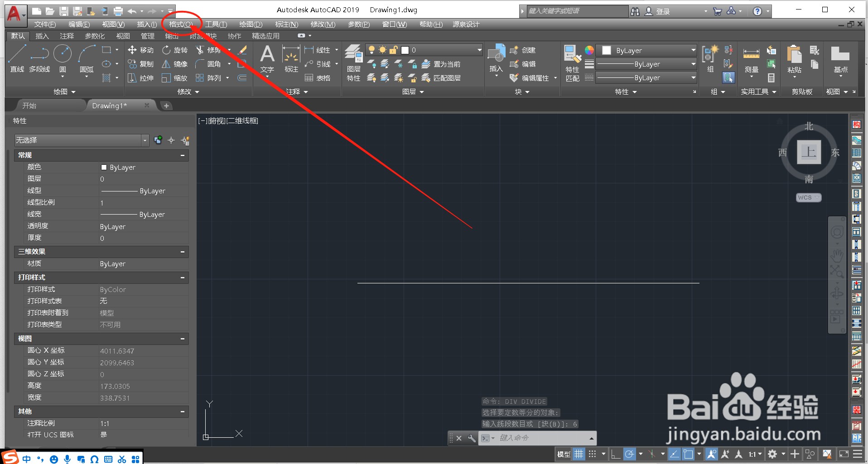Click the wrench customize icon in command line
This screenshot has width=868, height=464.
(x=472, y=438)
